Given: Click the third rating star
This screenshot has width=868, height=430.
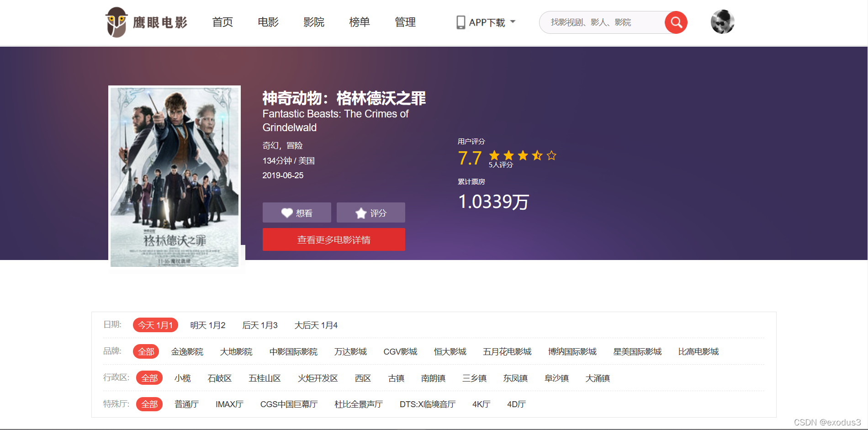Looking at the screenshot, I should point(523,156).
